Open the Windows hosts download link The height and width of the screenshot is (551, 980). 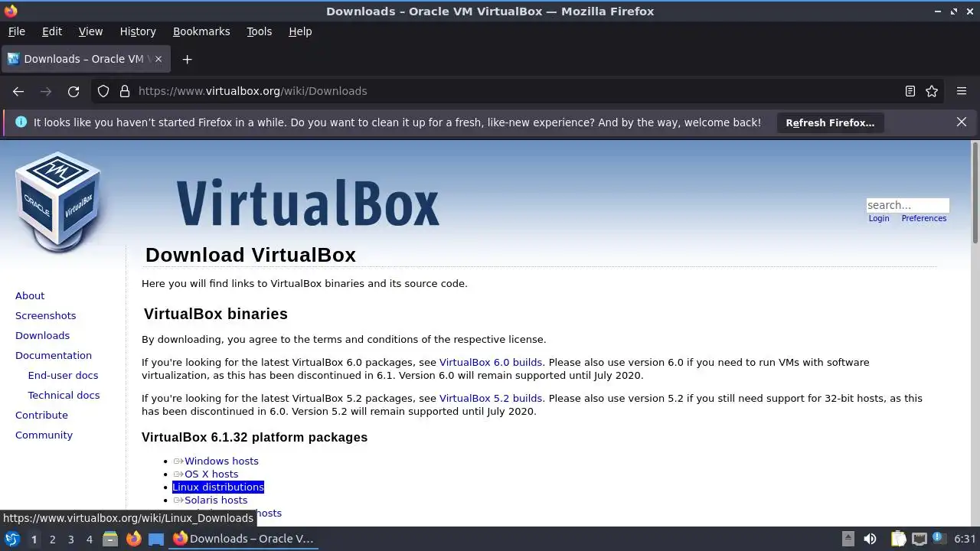[221, 461]
